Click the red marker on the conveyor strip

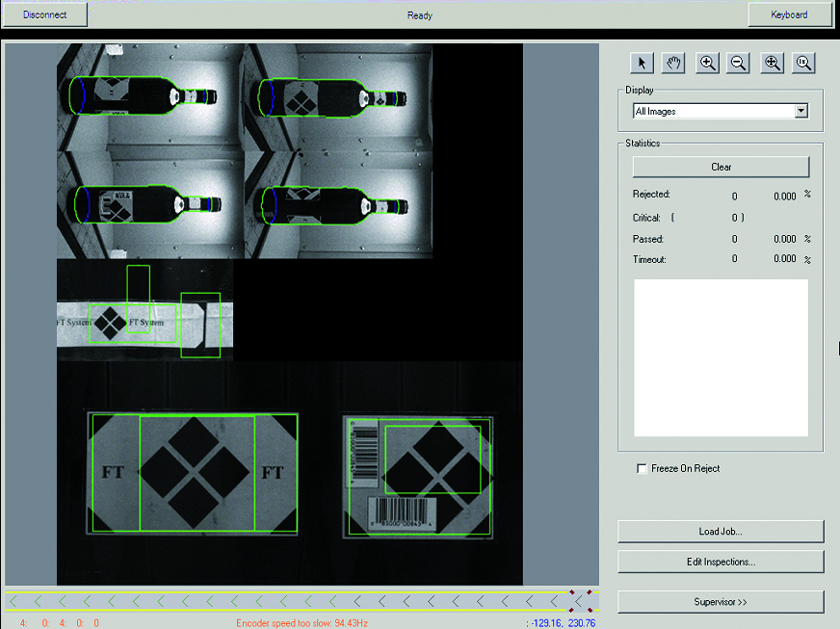coord(579,600)
